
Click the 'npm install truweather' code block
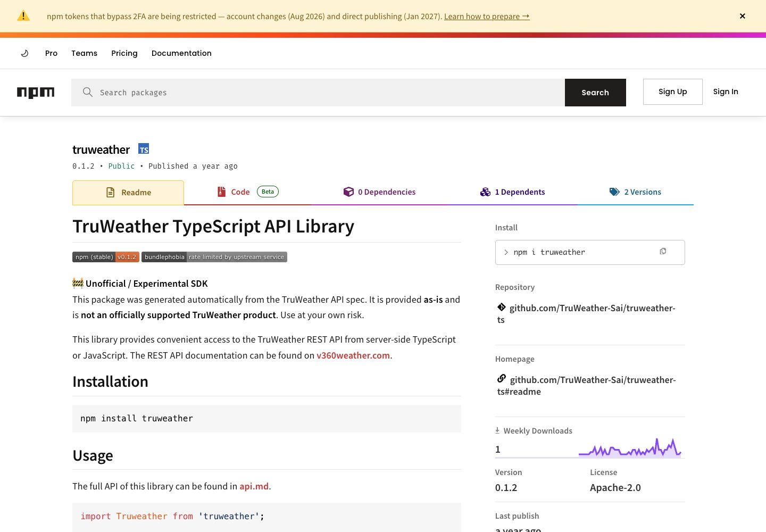click(267, 419)
